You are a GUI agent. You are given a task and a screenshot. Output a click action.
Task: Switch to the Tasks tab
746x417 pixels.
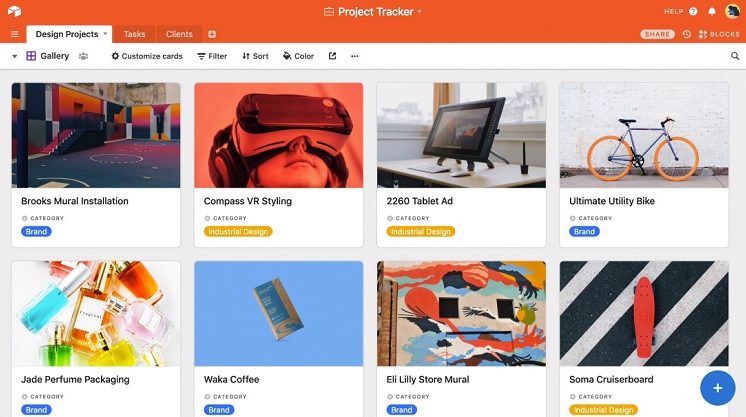click(134, 34)
